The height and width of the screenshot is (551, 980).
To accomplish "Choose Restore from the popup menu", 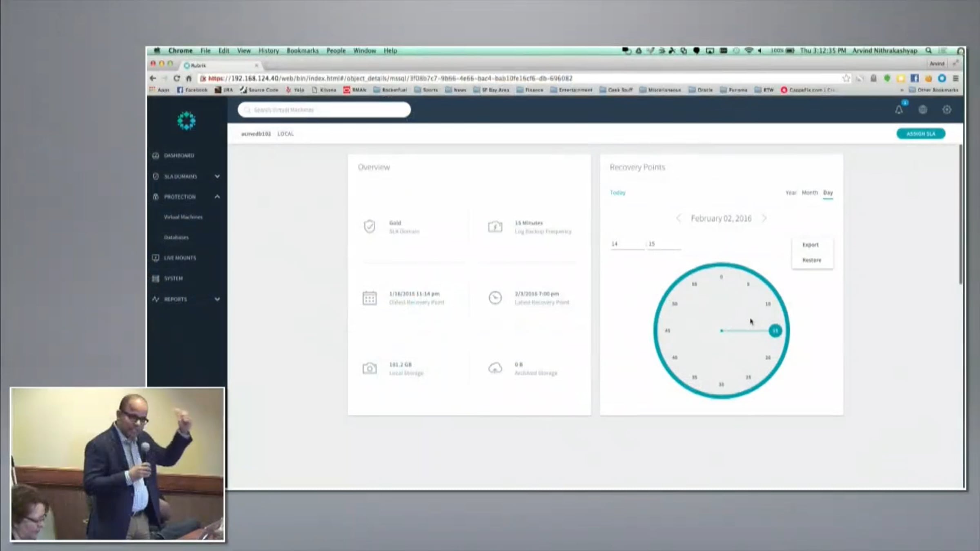I will coord(811,260).
